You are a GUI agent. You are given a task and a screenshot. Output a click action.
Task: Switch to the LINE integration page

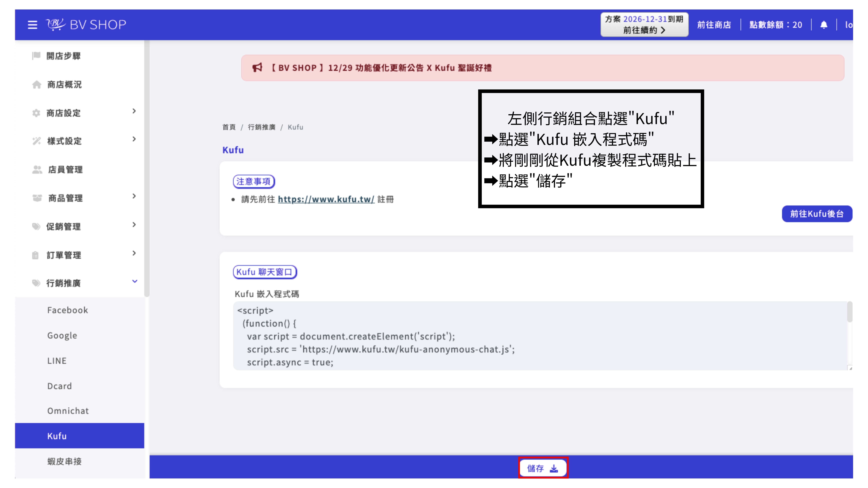[x=57, y=360]
